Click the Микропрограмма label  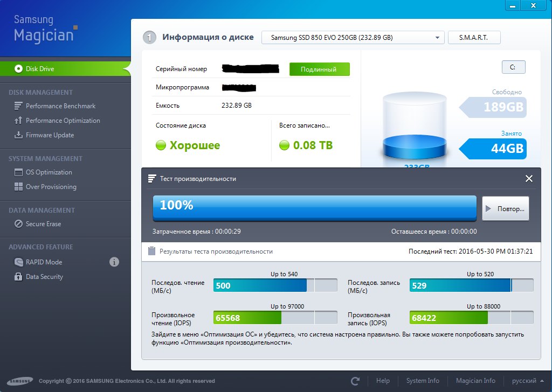(x=182, y=87)
